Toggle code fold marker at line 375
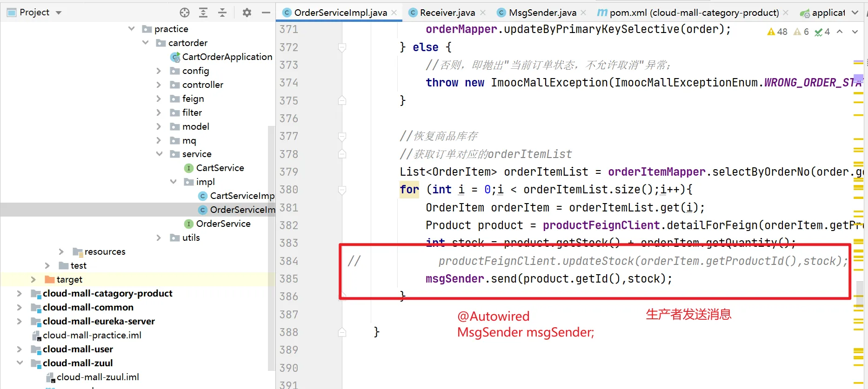 coord(342,100)
